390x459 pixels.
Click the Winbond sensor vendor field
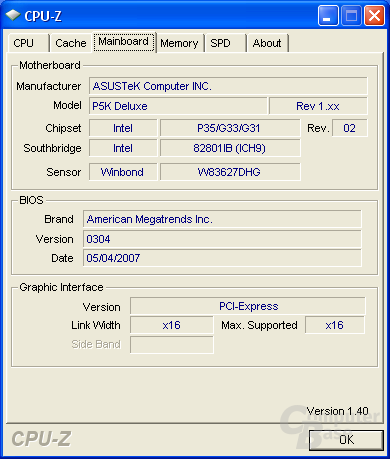[x=123, y=172]
